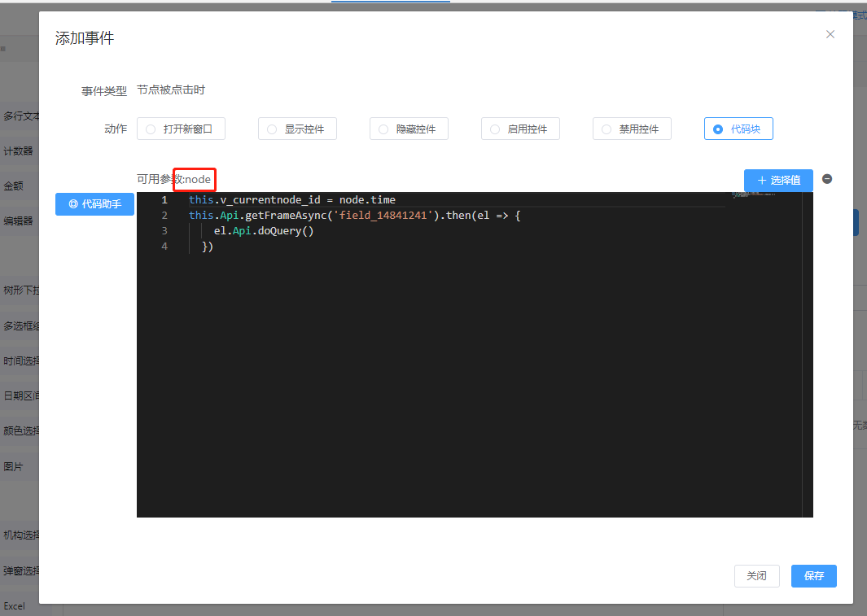
Task: Choose the 启用控件 action
Action: [x=520, y=129]
